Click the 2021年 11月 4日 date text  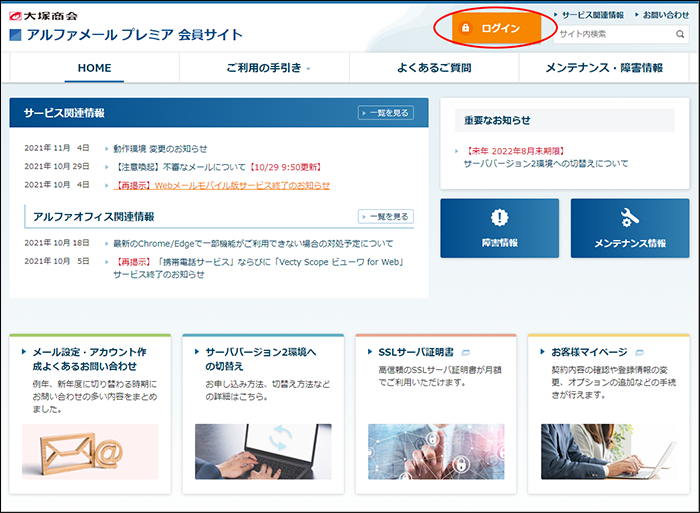[x=57, y=148]
